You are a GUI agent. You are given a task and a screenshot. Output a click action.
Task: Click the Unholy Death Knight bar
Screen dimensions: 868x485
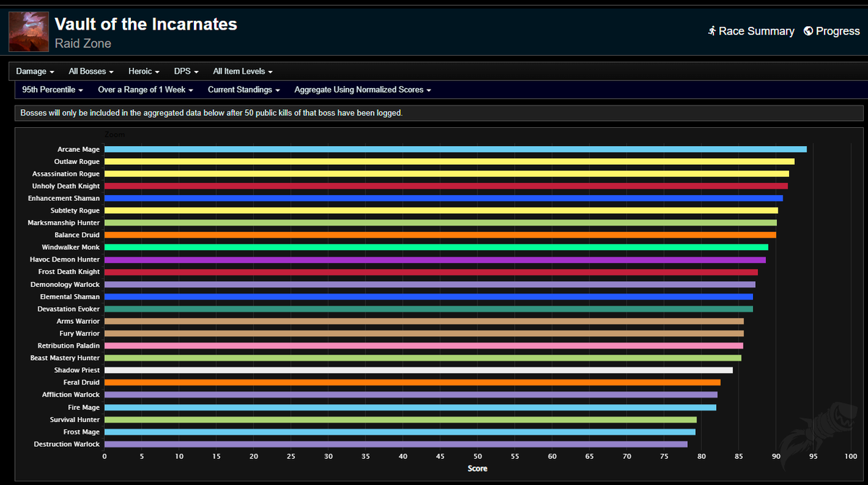446,186
